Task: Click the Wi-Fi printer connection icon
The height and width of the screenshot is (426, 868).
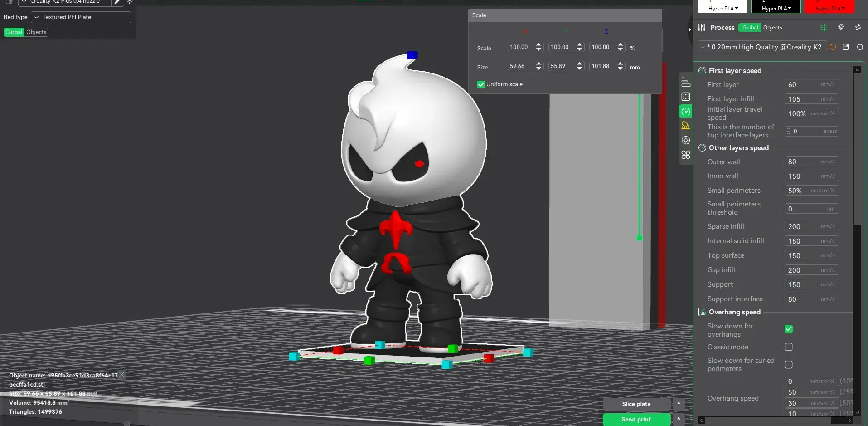Action: point(130,2)
